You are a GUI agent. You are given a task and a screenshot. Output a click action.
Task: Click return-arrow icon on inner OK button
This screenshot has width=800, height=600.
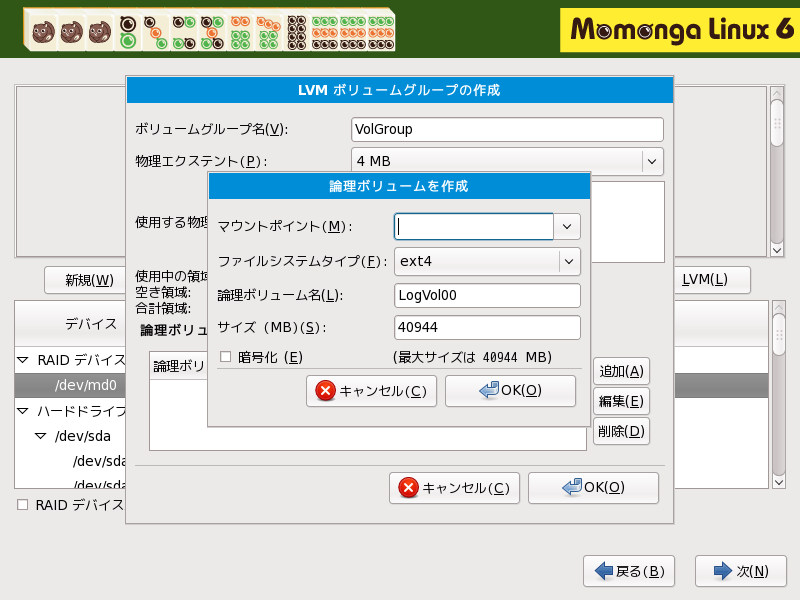[x=489, y=391]
